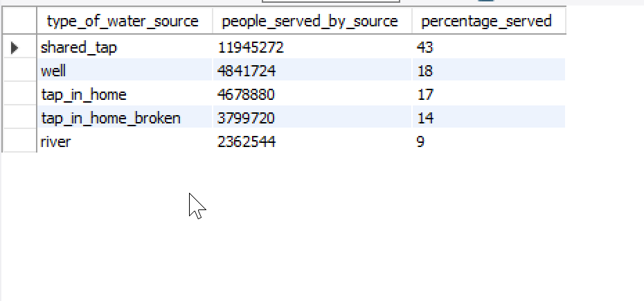Click the 3799720 value cell
The image size is (644, 301).
246,118
